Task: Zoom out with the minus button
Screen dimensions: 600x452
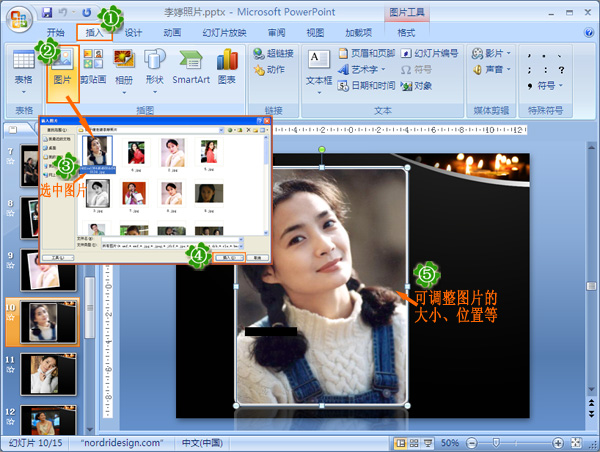Action: coord(472,443)
